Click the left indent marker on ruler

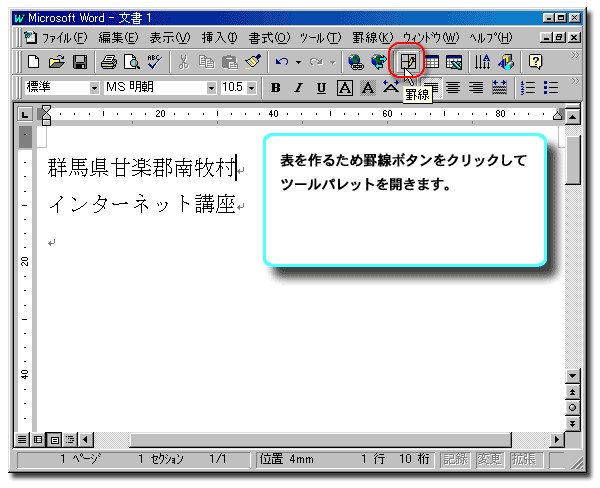point(46,122)
